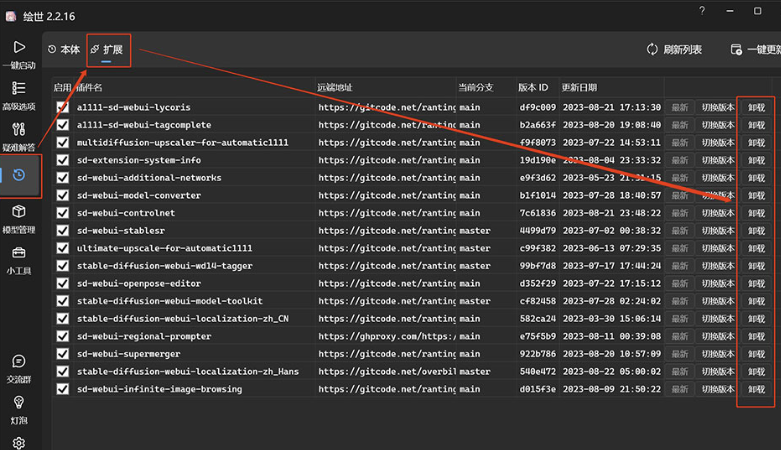Uncheck sd-extension-system-info row checkbox

(63, 160)
